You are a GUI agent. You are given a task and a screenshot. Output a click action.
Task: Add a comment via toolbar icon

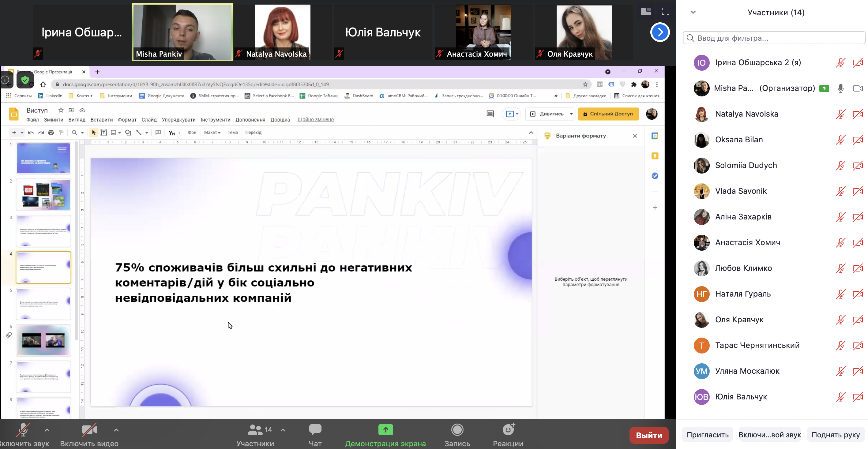point(158,133)
